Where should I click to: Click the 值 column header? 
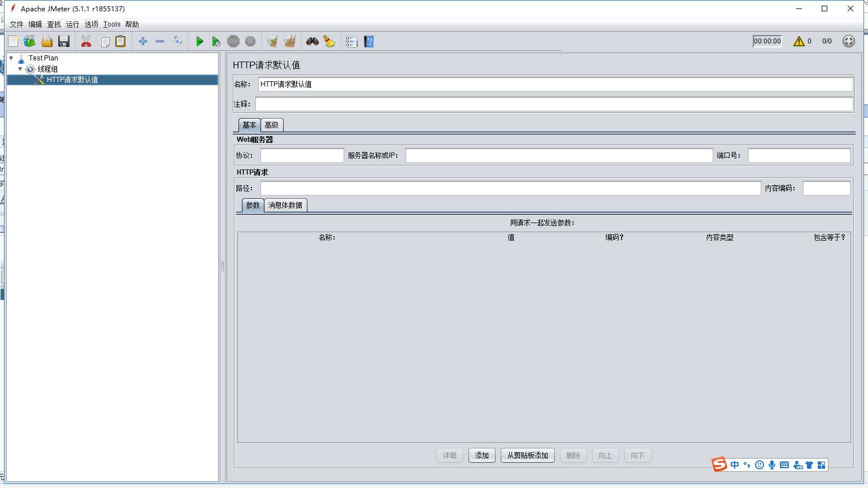(511, 238)
